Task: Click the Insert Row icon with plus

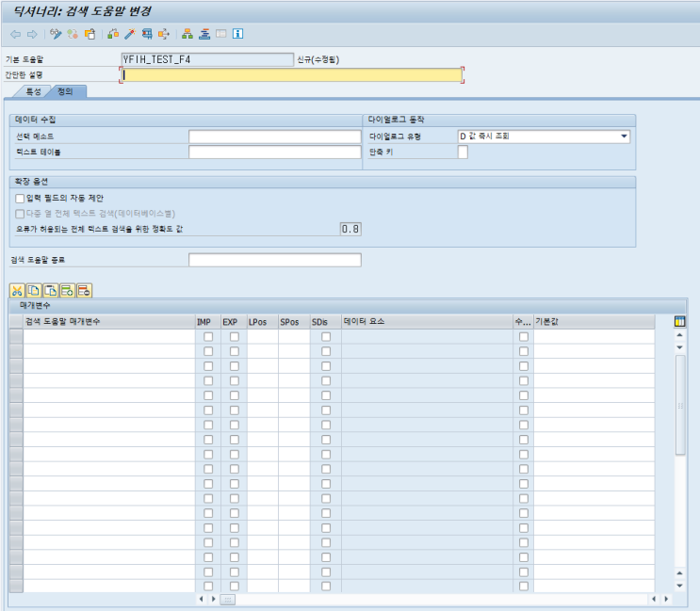Action: pos(68,291)
